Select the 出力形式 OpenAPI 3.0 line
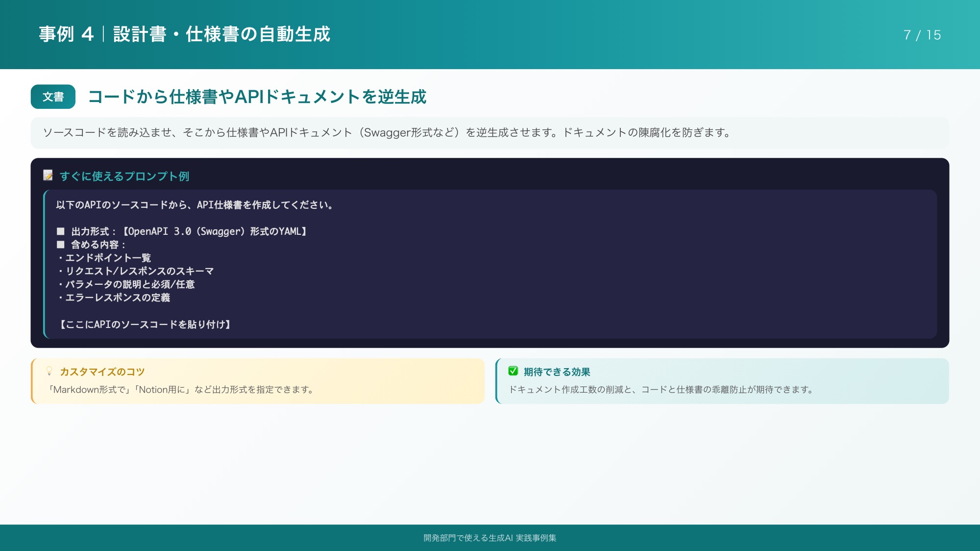This screenshot has height=551, width=980. [x=182, y=231]
